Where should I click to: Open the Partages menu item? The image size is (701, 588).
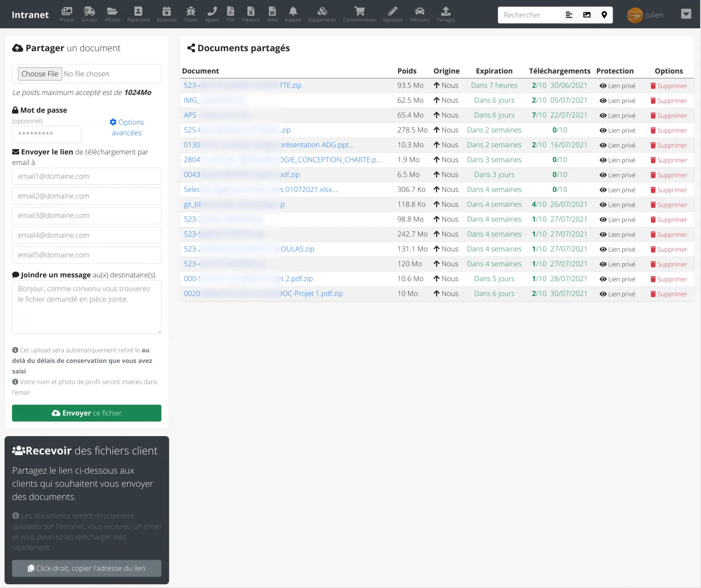coord(446,14)
